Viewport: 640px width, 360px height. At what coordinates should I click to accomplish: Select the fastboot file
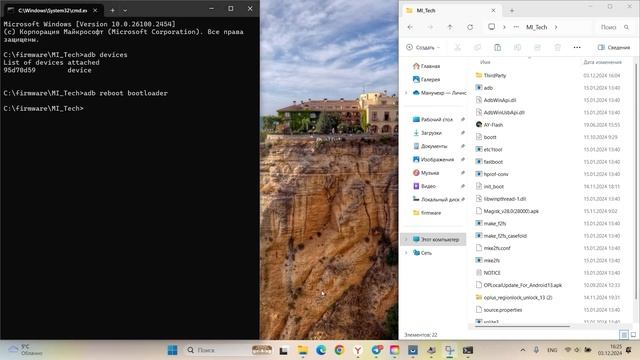[493, 162]
